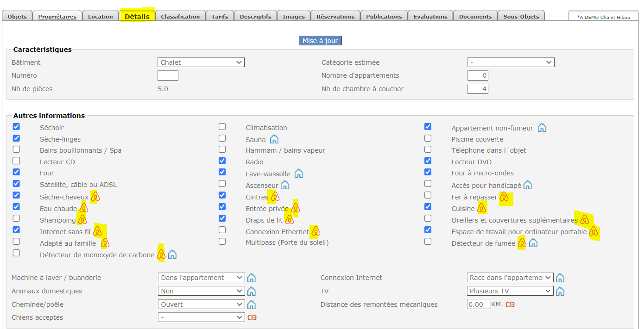Screen dimensions: 644x329
Task: Click the Nb de chambre à coucher field
Action: [478, 89]
